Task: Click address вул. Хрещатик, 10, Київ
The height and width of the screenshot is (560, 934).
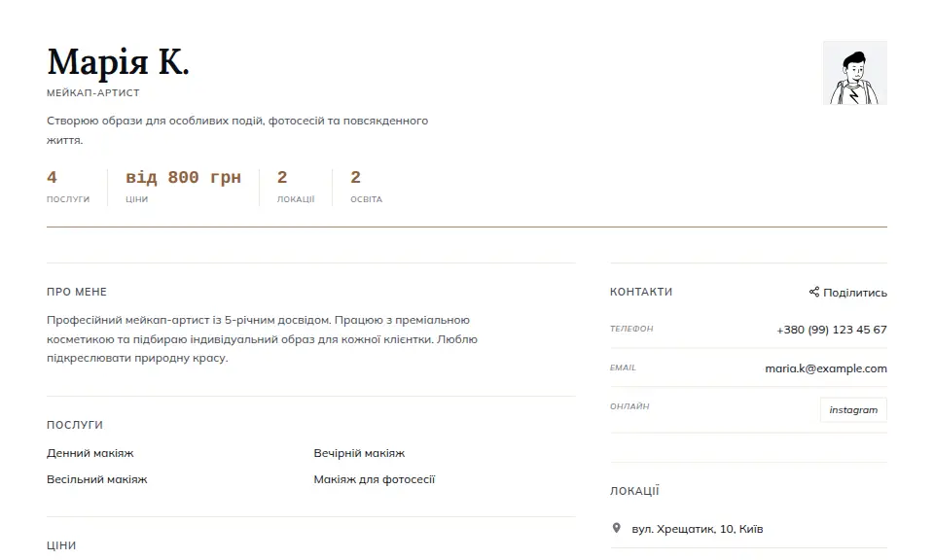Action: (x=697, y=529)
